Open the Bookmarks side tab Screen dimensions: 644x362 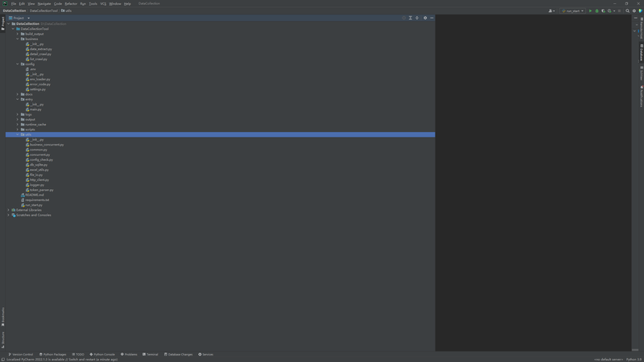click(x=2, y=317)
